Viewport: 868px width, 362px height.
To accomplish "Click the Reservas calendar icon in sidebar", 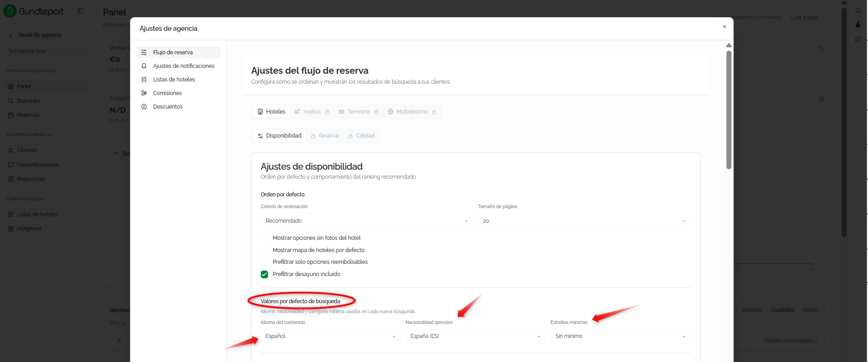I will pos(11,115).
